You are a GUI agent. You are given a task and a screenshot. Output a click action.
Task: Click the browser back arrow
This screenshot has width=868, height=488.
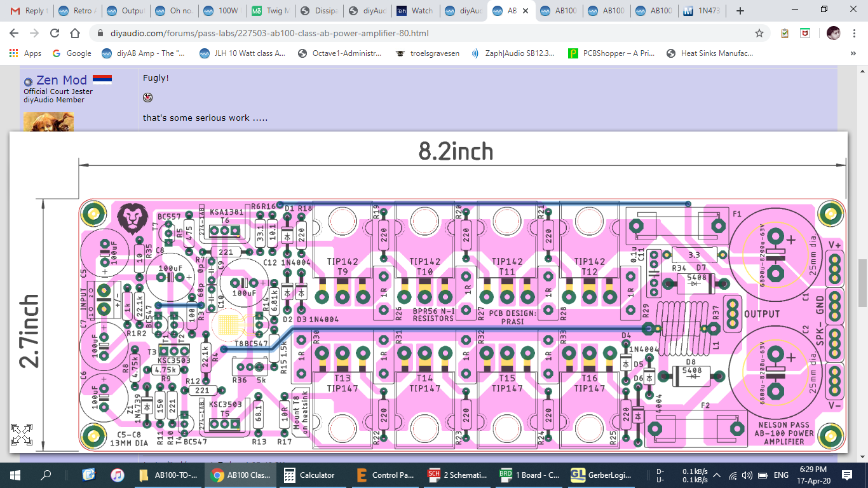(x=15, y=33)
